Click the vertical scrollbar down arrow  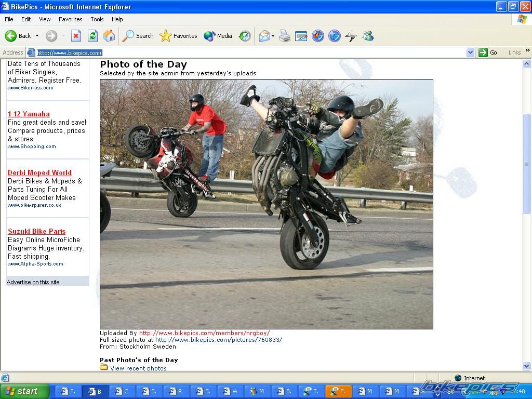pyautogui.click(x=527, y=366)
